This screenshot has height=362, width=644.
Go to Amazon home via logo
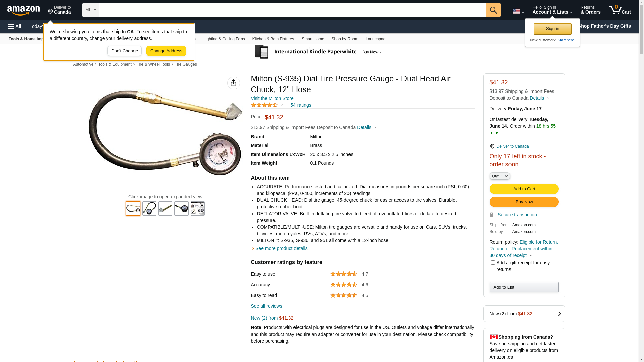tap(23, 10)
